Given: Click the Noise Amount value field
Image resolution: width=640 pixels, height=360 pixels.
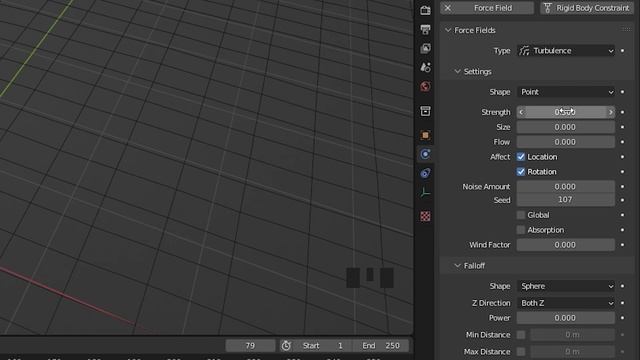Looking at the screenshot, I should click(x=566, y=187).
